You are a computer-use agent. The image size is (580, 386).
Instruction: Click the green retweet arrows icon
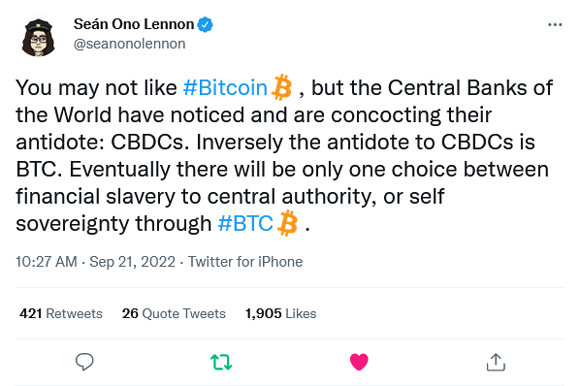pos(221,362)
